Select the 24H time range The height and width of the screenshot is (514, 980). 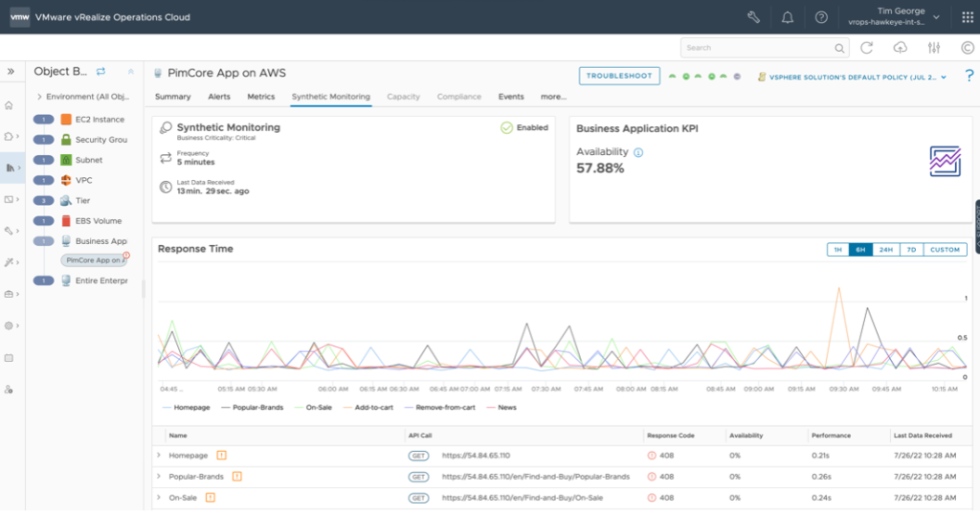pos(886,250)
